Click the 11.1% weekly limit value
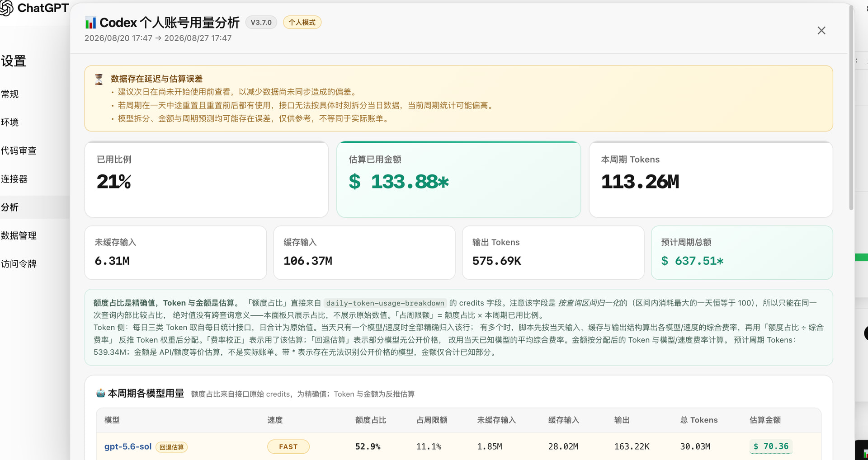Image resolution: width=868 pixels, height=460 pixels. tap(429, 446)
